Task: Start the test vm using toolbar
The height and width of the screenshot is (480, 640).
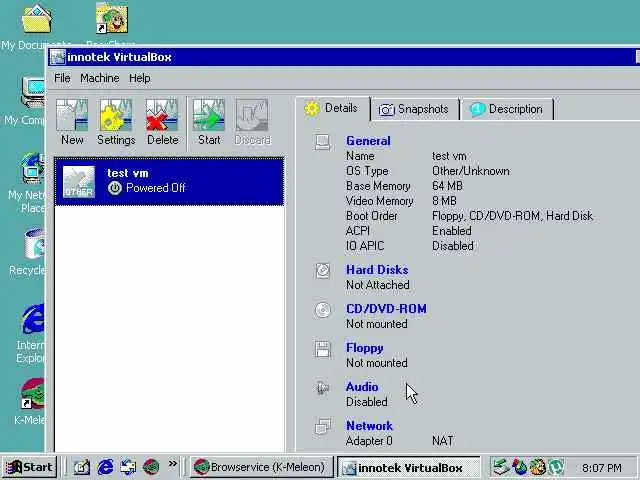Action: tap(209, 122)
